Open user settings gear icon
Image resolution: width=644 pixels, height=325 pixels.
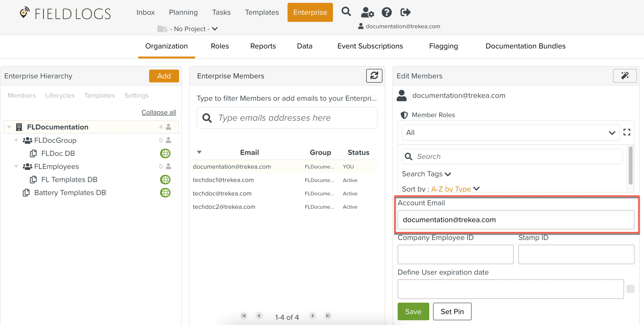coord(367,12)
